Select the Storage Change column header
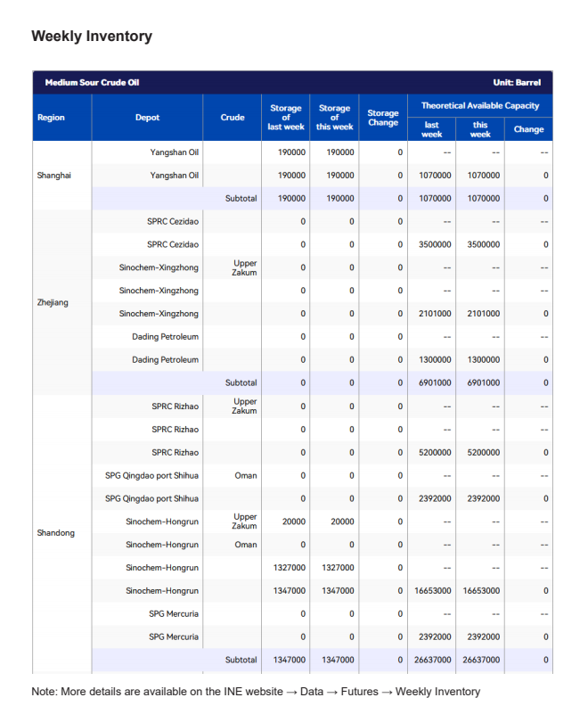This screenshot has height=714, width=588. pos(383,118)
